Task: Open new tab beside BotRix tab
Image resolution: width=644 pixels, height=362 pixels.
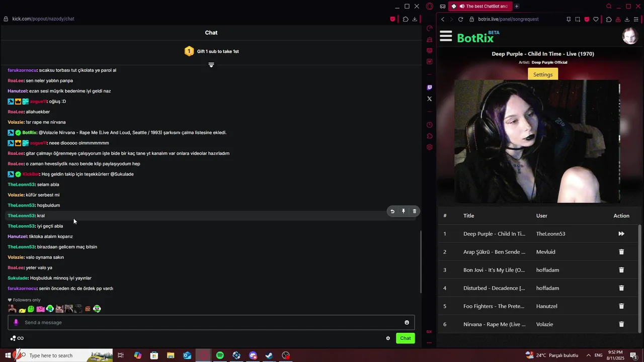Action: [517, 7]
